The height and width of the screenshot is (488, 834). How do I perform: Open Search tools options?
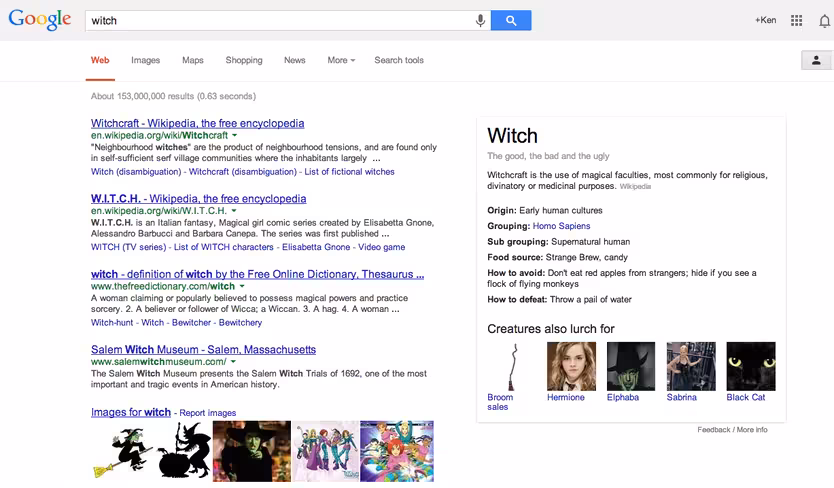point(399,60)
